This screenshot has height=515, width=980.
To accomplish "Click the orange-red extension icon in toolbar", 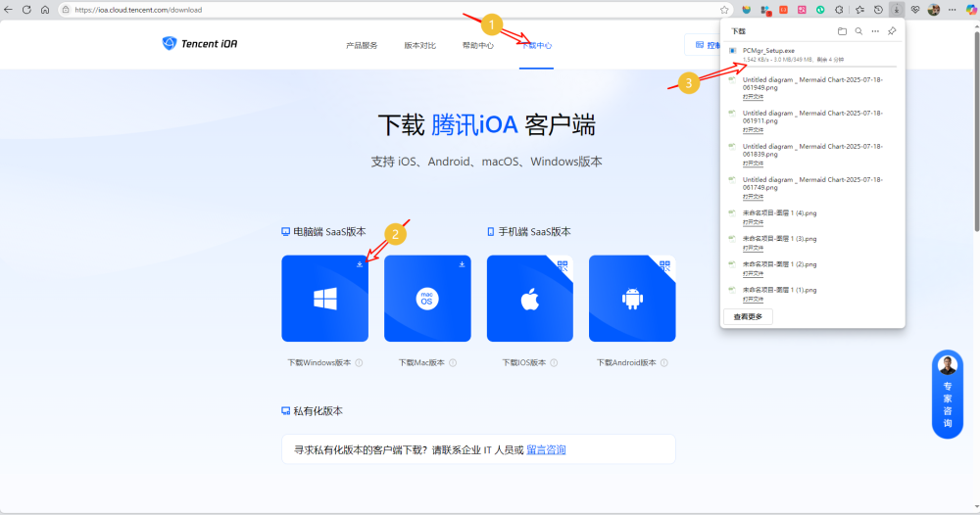I will click(783, 10).
